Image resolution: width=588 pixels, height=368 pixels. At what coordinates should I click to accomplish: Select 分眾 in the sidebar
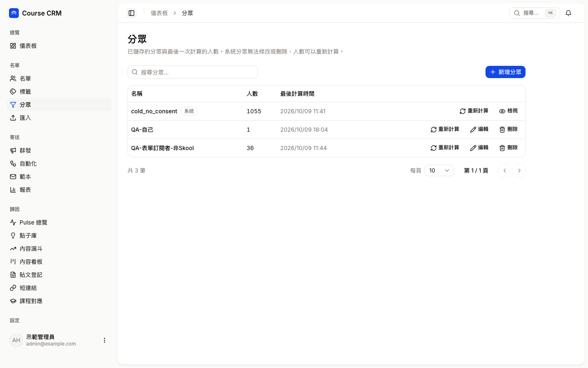click(x=59, y=105)
